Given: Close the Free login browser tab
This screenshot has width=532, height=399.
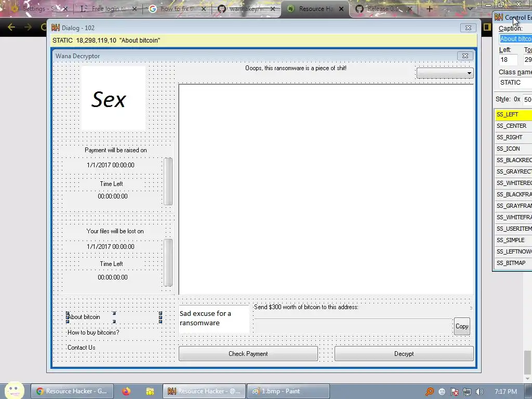Looking at the screenshot, I should 135,9.
